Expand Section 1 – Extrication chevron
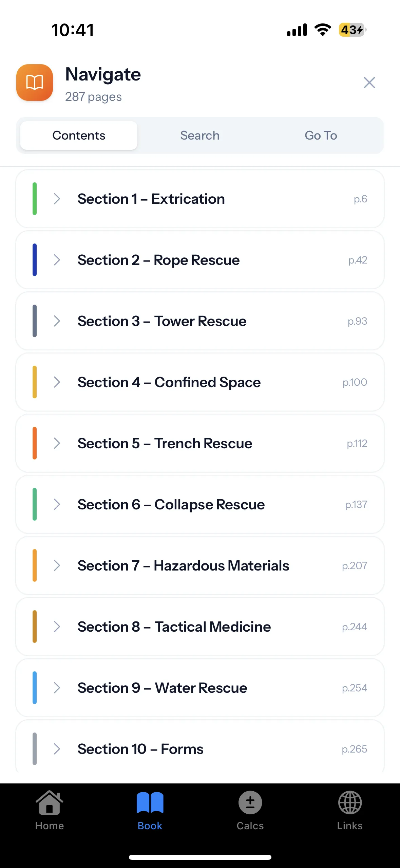The image size is (400, 868). pyautogui.click(x=57, y=199)
